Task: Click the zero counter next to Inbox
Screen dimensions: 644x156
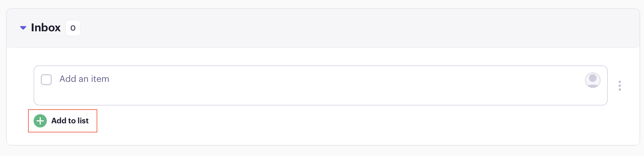Action: (x=73, y=28)
